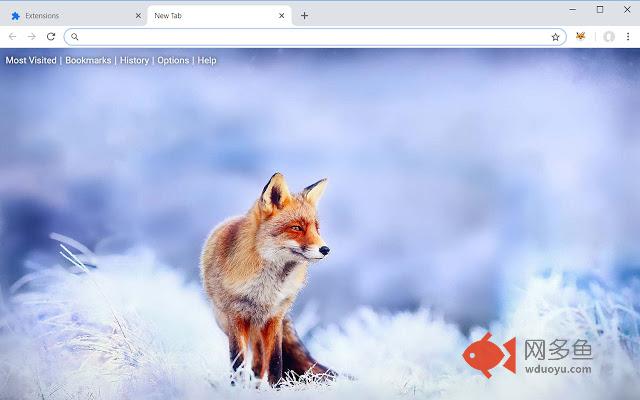
Task: Switch to the Extensions tab
Action: tap(73, 16)
